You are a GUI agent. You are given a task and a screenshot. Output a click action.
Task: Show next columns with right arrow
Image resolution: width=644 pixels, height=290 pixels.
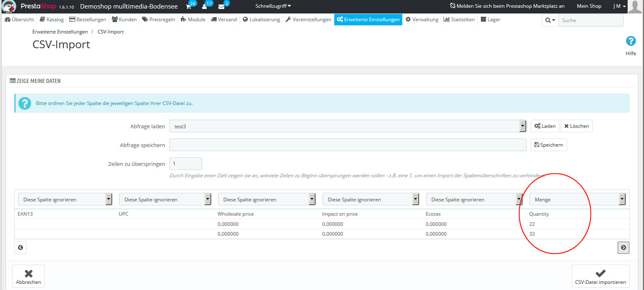[623, 248]
